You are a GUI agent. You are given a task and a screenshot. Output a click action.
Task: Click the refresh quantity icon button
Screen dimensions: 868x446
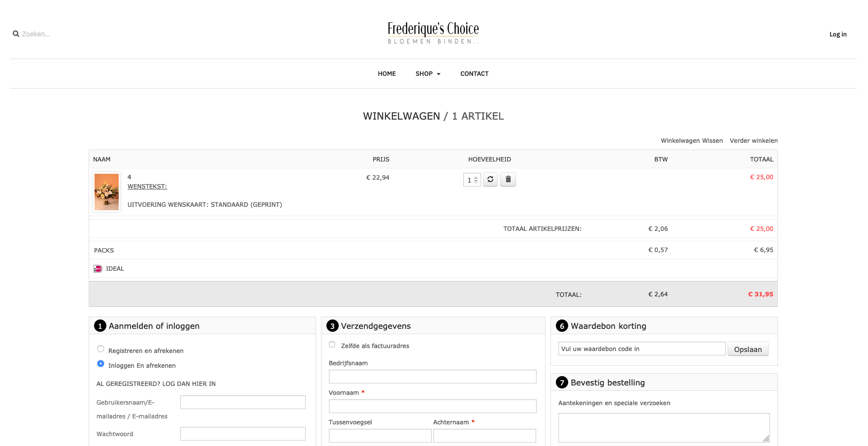click(490, 180)
